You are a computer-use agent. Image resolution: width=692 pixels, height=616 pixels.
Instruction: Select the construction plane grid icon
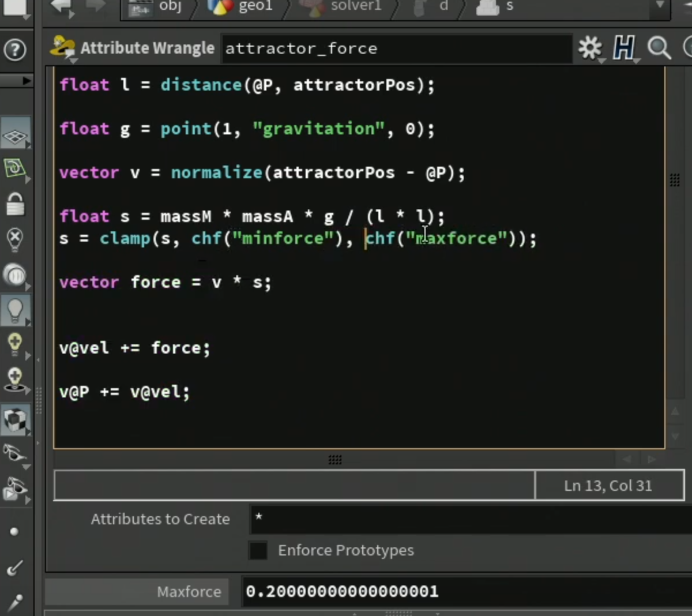(x=15, y=136)
